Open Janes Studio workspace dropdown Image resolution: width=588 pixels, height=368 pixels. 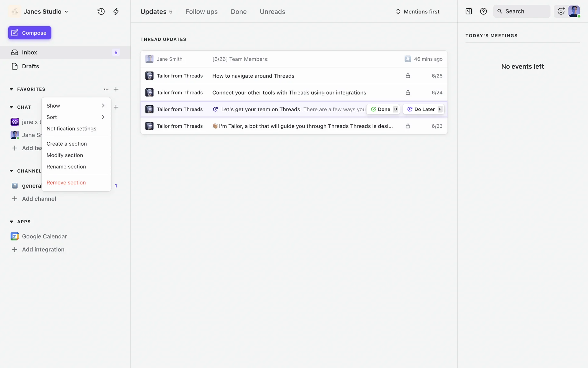point(46,12)
